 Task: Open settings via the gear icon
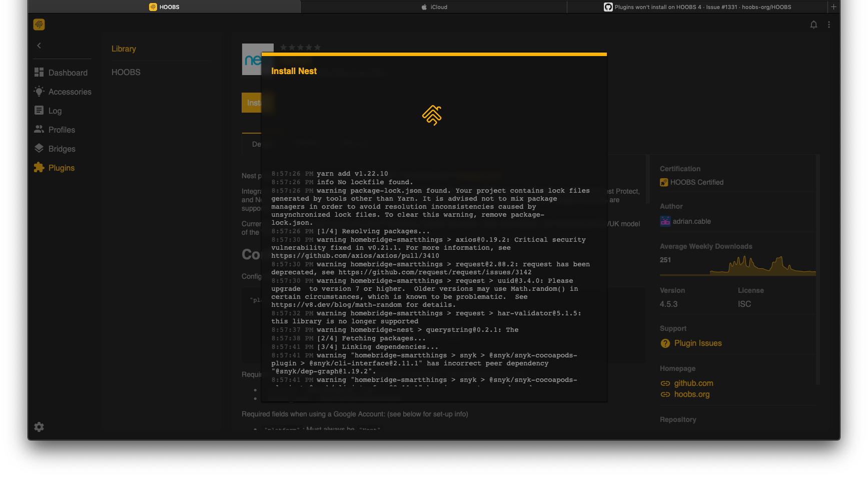tap(39, 427)
